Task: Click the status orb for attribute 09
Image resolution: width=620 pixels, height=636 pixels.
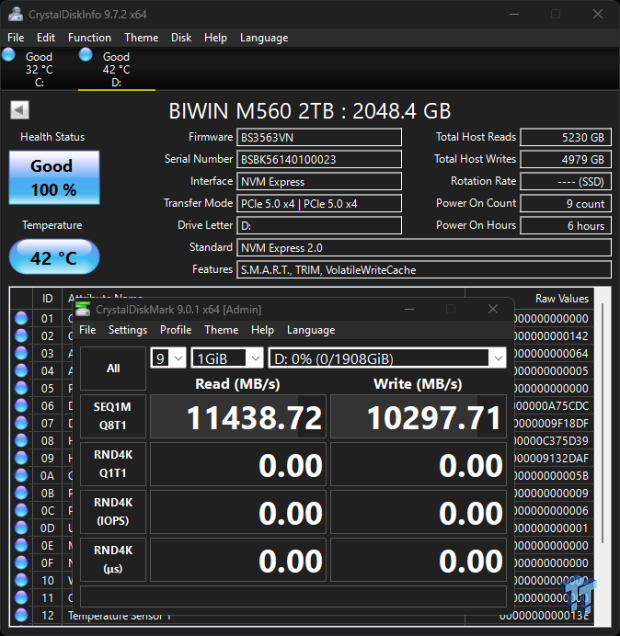Action: 21,458
